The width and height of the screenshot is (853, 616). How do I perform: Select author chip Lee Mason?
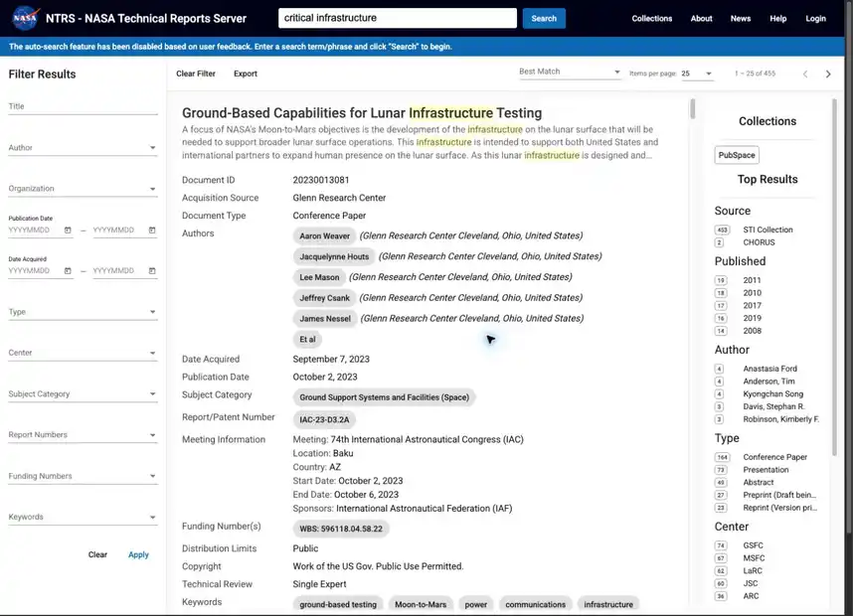(x=319, y=277)
